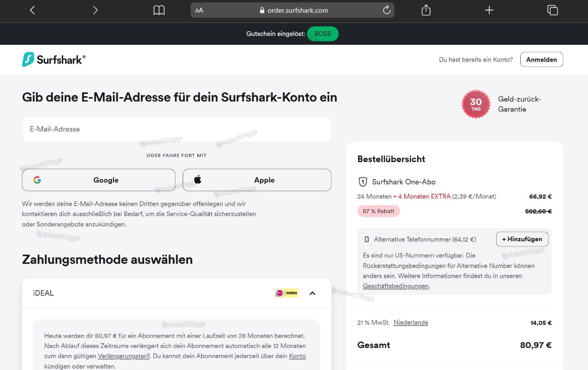This screenshot has height=370, width=588.
Task: Click the BOSS coupon badge
Action: (323, 34)
